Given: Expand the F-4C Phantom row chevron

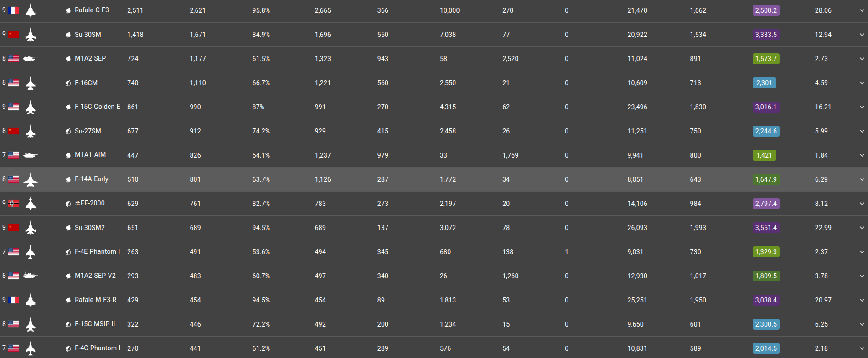Looking at the screenshot, I should (862, 348).
